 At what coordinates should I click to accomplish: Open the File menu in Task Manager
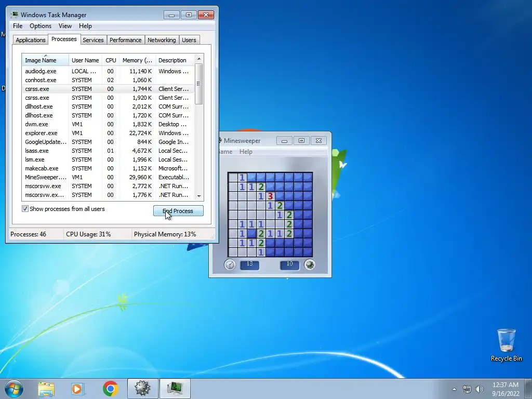click(x=18, y=26)
